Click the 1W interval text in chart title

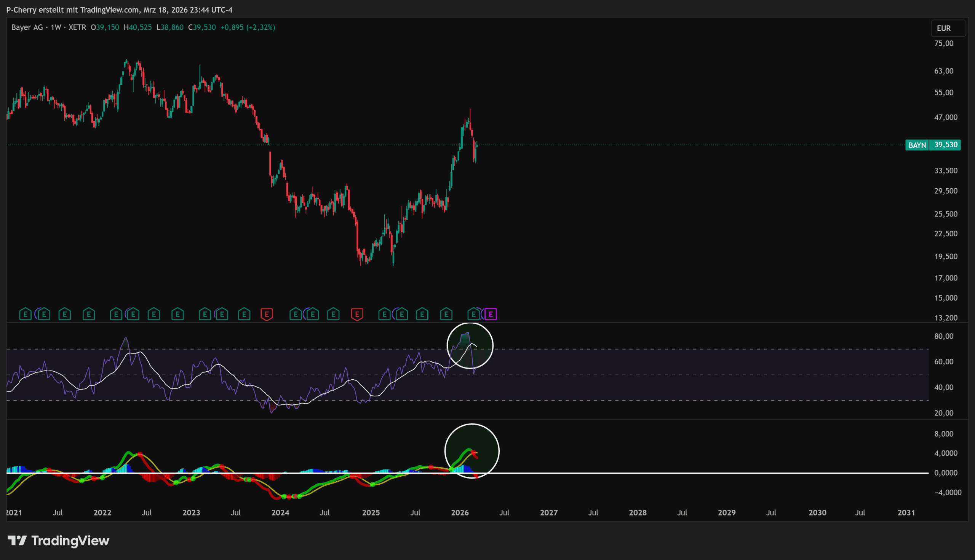56,27
